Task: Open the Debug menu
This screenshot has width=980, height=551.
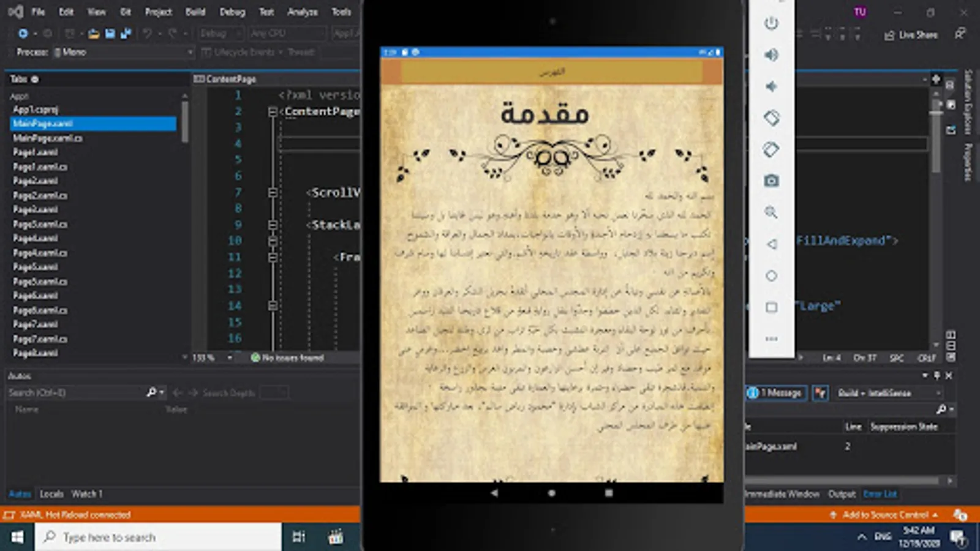Action: [232, 12]
